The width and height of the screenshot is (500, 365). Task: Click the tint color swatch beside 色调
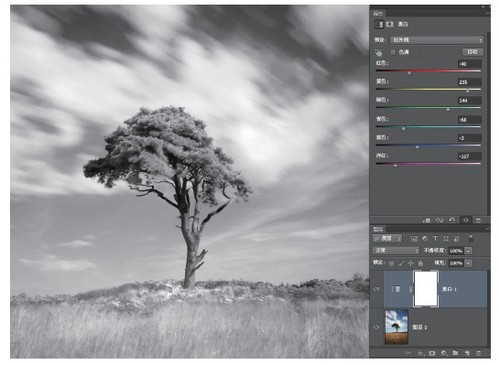[416, 52]
